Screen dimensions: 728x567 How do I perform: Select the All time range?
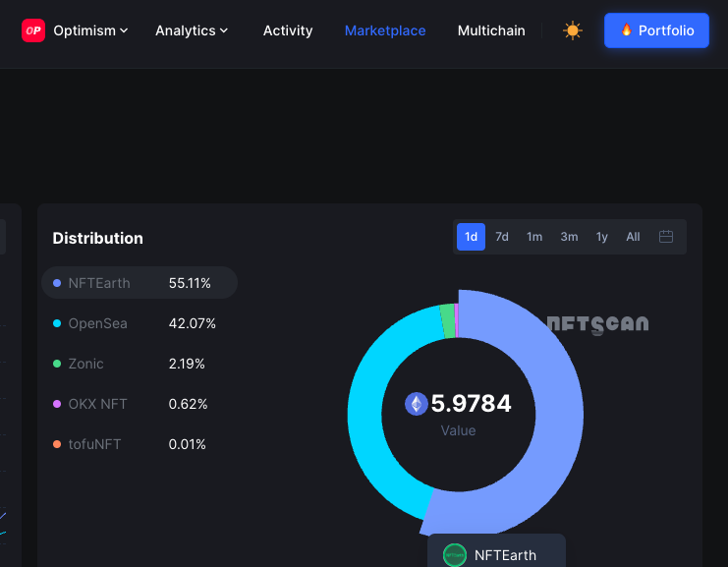pos(633,237)
